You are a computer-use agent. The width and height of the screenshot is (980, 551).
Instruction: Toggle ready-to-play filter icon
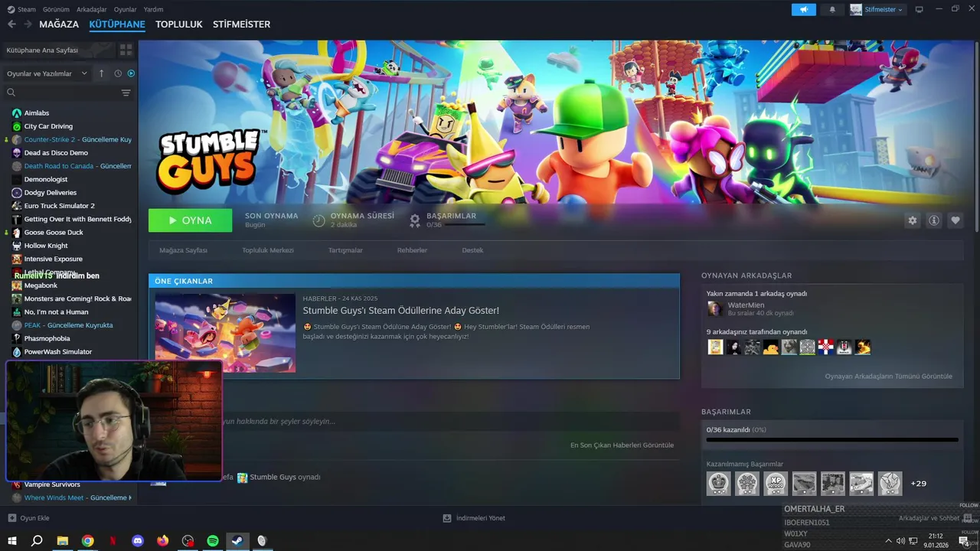tap(131, 73)
